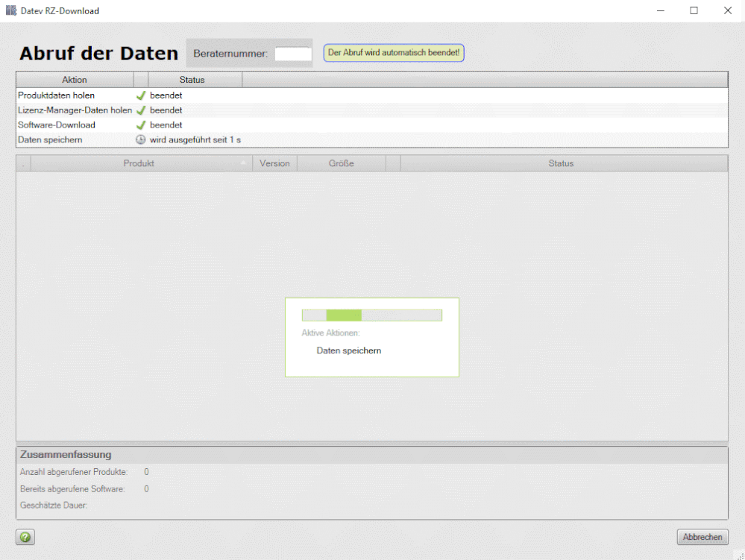Click 'Daten speichern' in progress box
Screen dimensions: 745x560
click(349, 350)
